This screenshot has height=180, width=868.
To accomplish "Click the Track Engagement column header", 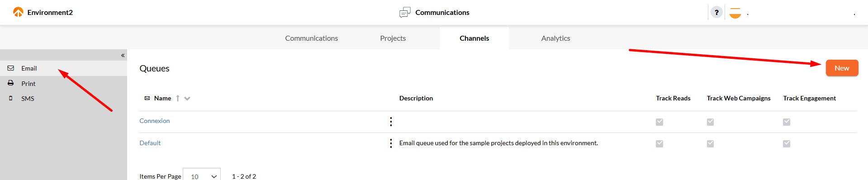I will pos(810,98).
